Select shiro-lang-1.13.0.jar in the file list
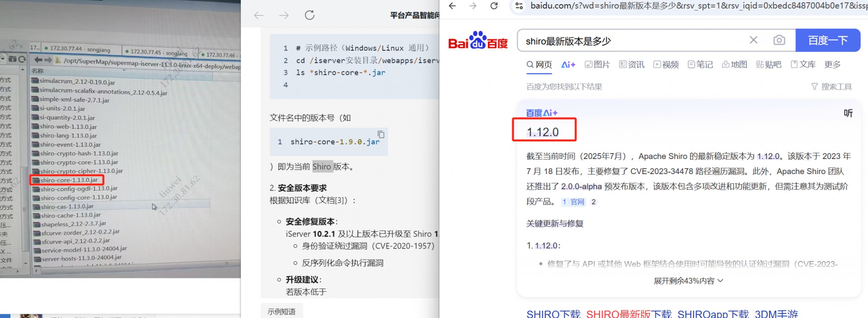868x318 pixels. (x=68, y=136)
